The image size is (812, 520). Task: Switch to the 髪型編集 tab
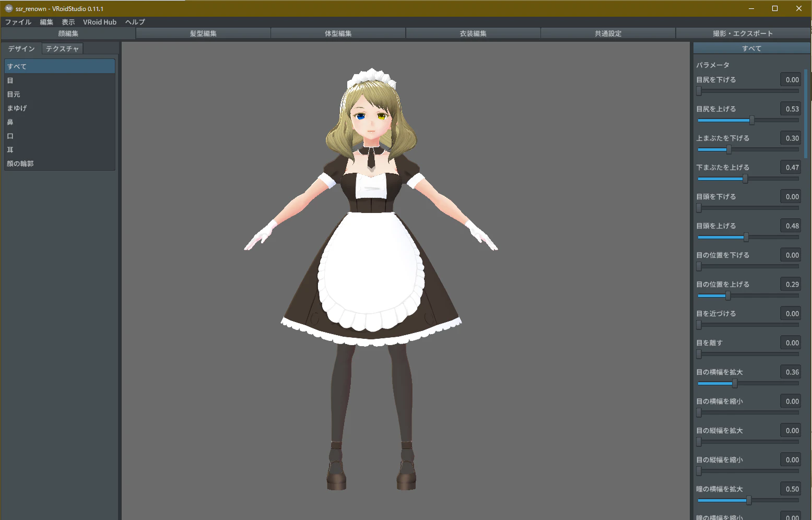[203, 33]
